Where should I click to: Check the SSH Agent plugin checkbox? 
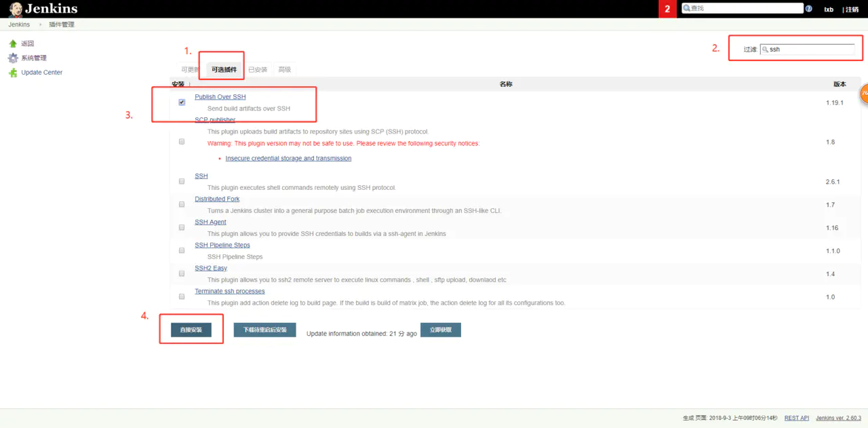182,227
